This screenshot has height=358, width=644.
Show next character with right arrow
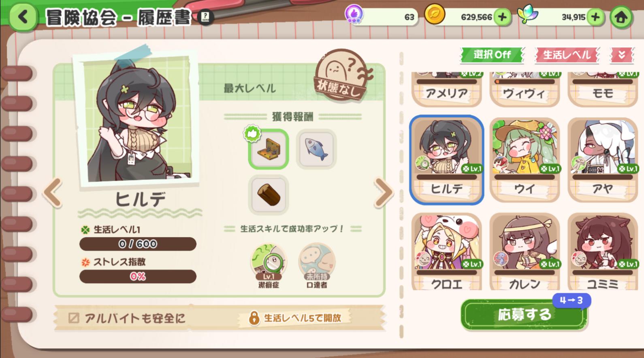click(384, 192)
